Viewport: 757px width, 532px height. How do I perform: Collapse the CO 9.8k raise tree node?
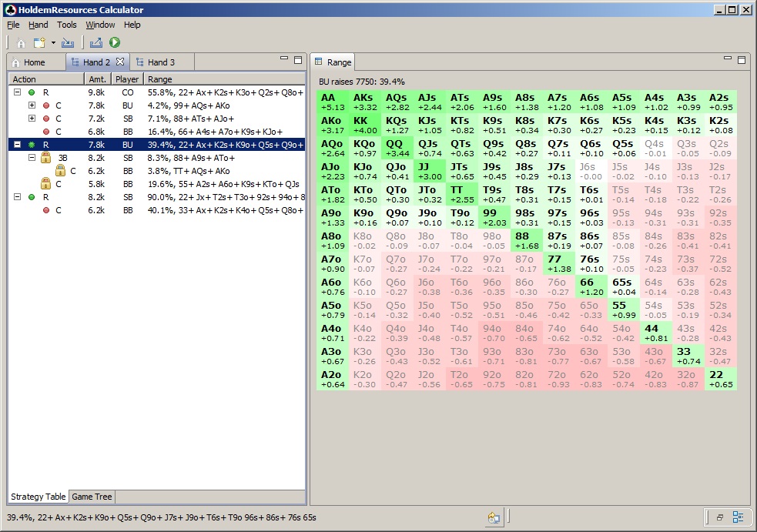(18, 92)
